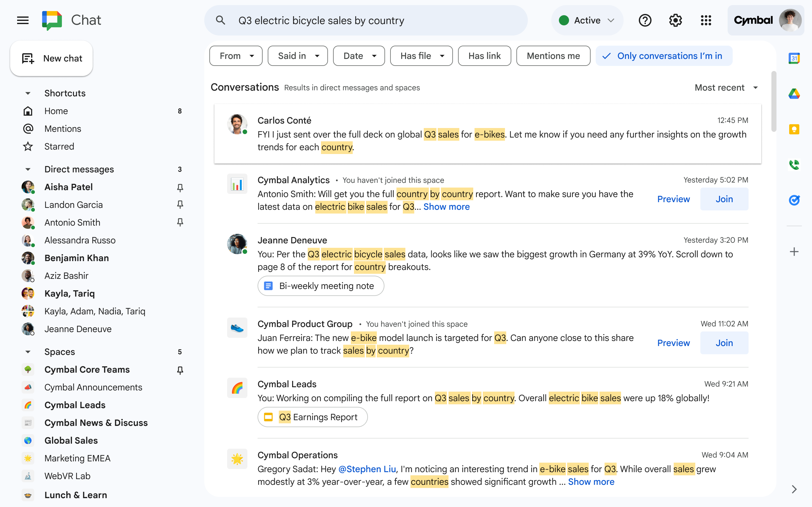Toggle 'Only conversations I'm in' filter
Screen dimensions: 812x507
(x=664, y=56)
